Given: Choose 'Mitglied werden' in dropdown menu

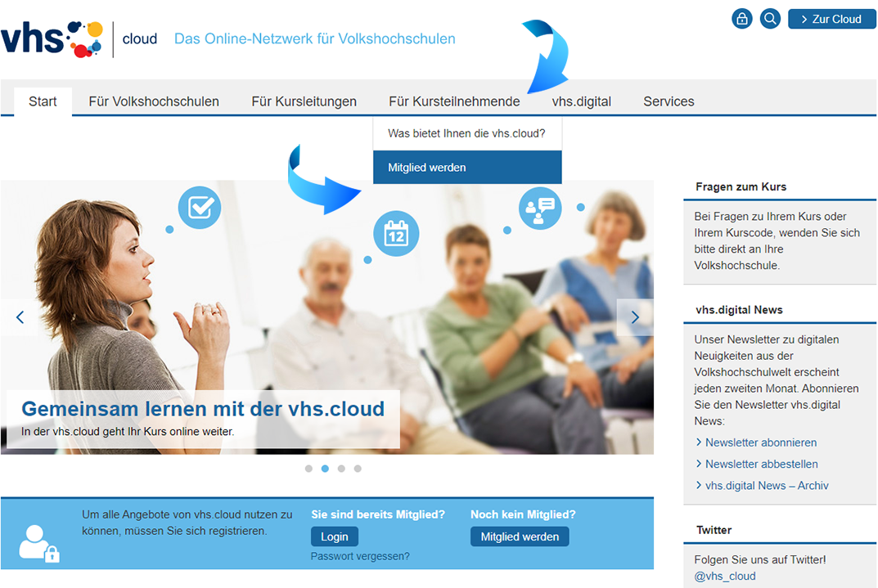Looking at the screenshot, I should click(467, 168).
